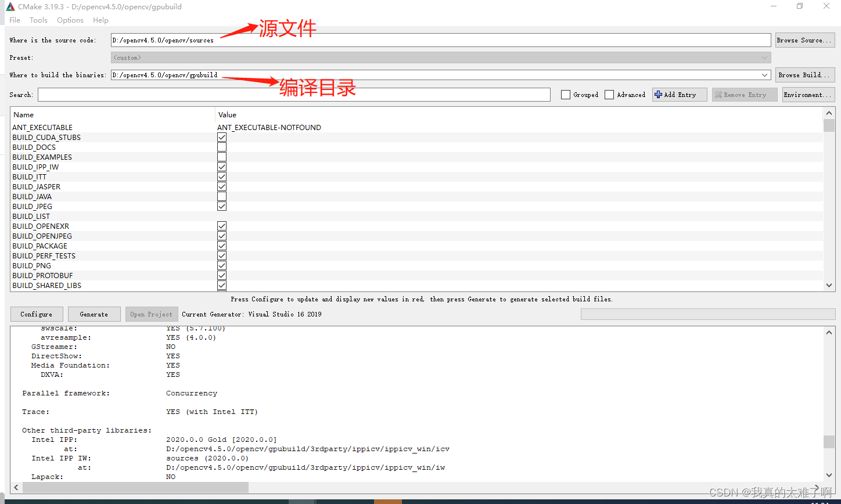841x504 pixels.
Task: Open the Options menu
Action: [x=70, y=20]
